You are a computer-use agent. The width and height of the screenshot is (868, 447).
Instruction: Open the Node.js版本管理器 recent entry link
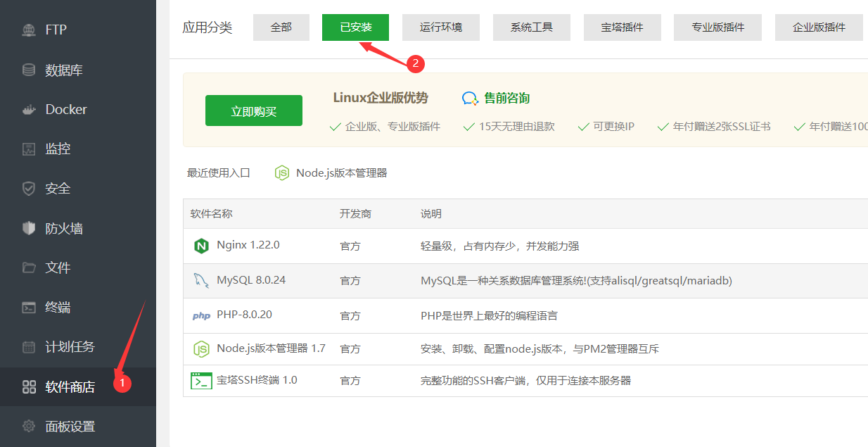(342, 173)
